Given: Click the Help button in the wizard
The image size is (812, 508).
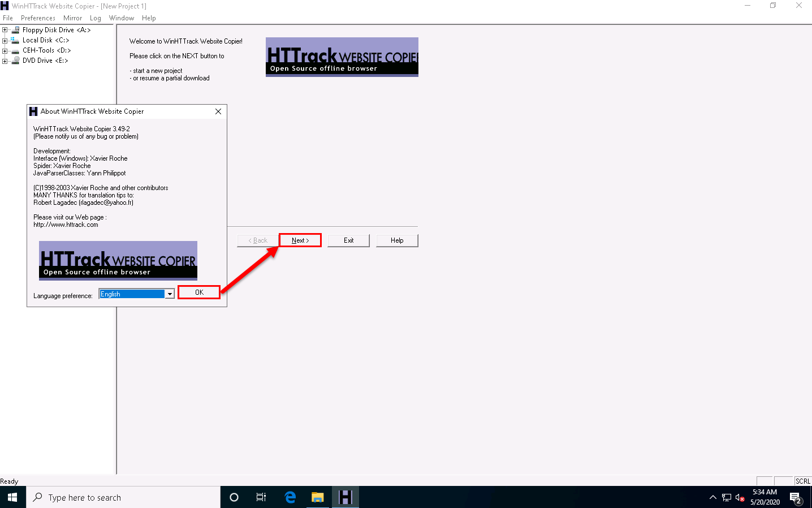Looking at the screenshot, I should click(x=397, y=240).
